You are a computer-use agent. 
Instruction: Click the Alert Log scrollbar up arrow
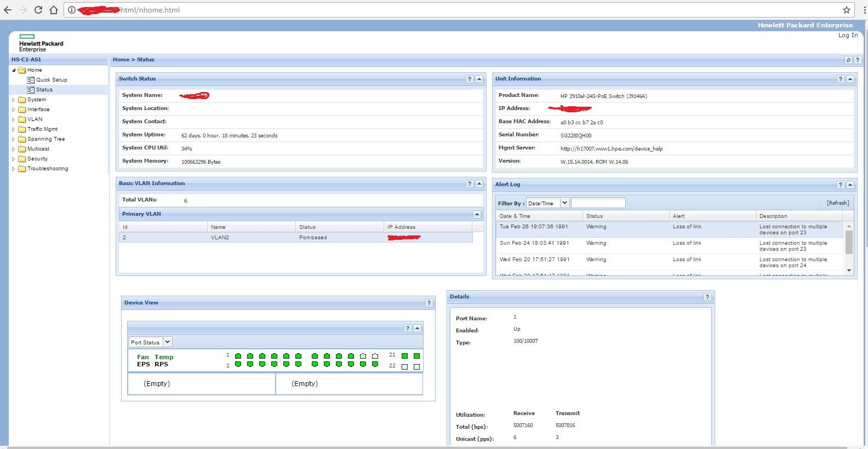click(x=849, y=226)
